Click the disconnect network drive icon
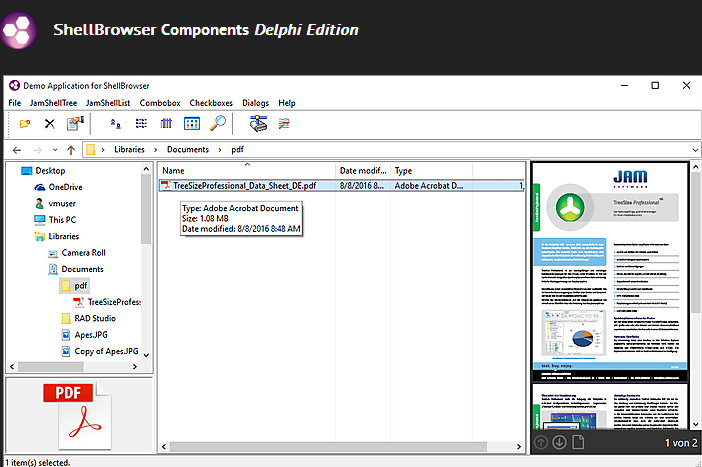 point(284,124)
